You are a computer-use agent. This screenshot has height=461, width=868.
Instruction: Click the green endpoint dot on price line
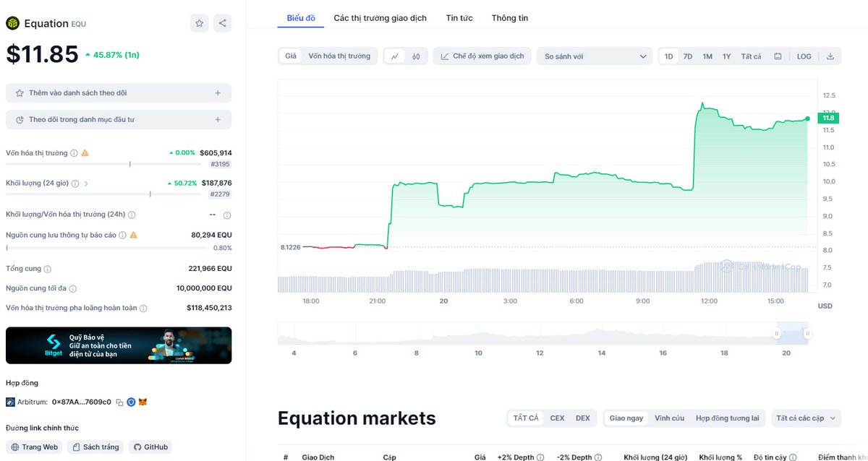pyautogui.click(x=808, y=119)
